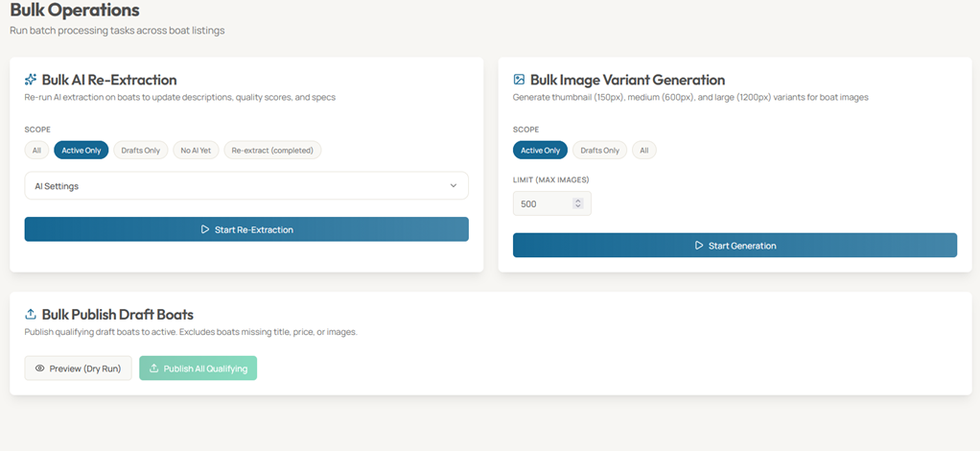Select Drafts Only scope for AI re-extraction
The image size is (980, 451).
point(140,151)
